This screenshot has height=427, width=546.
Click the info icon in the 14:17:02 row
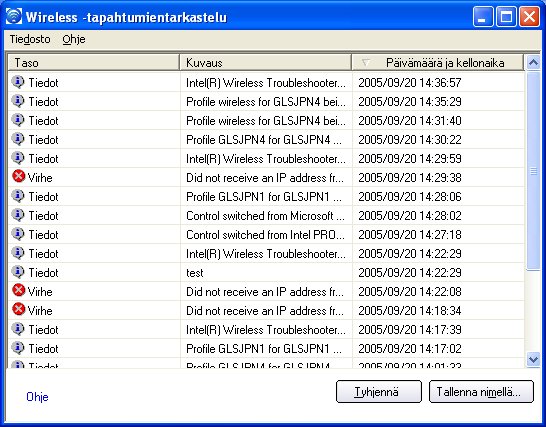[x=18, y=348]
